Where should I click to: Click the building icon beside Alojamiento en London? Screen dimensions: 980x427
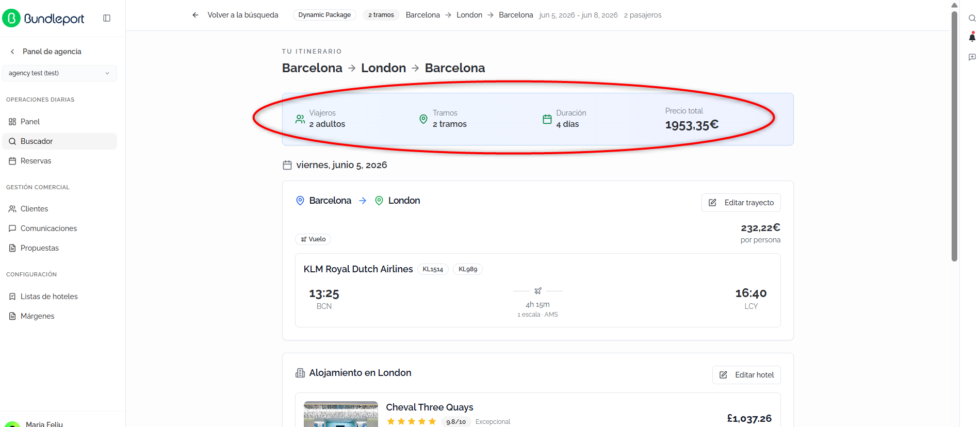(300, 373)
